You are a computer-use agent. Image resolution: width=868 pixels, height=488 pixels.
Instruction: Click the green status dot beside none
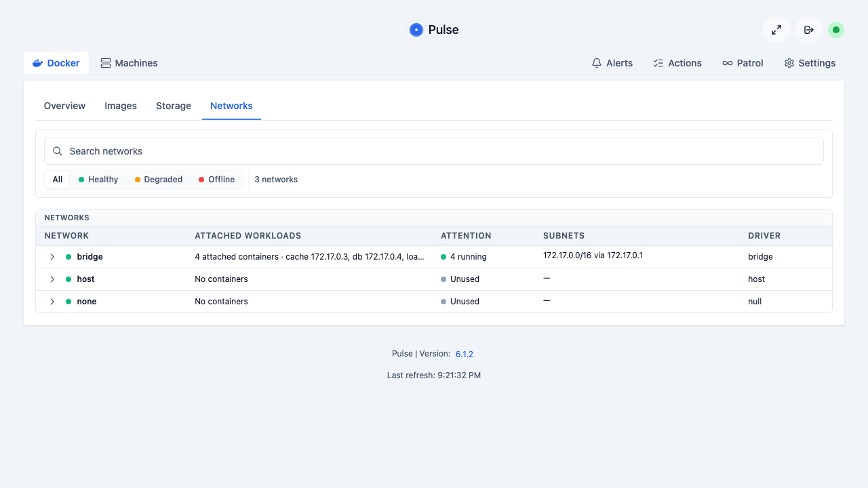click(x=68, y=302)
